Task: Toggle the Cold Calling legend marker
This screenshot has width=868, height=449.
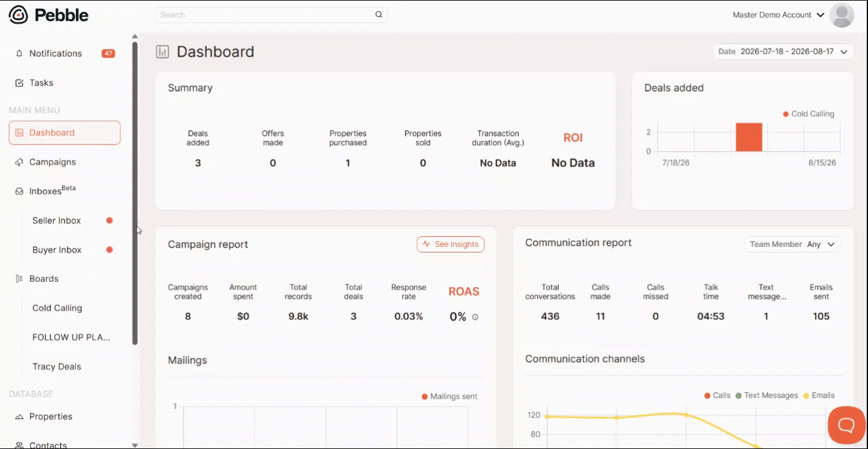Action: point(786,114)
